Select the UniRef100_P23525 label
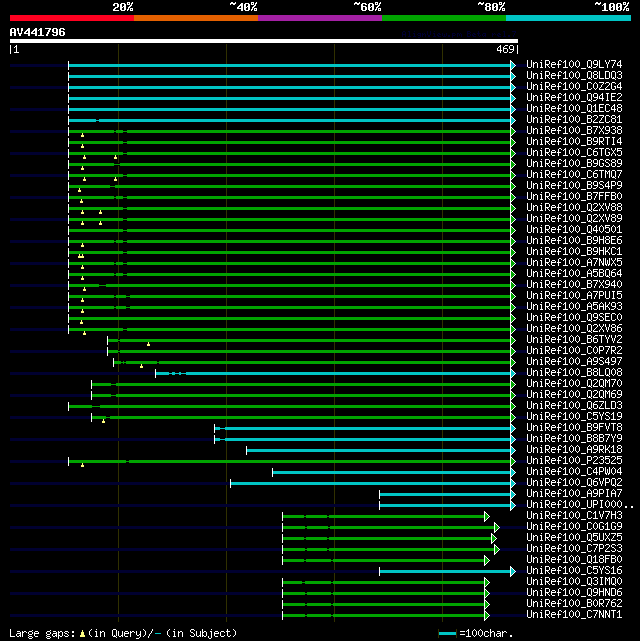 pyautogui.click(x=574, y=461)
